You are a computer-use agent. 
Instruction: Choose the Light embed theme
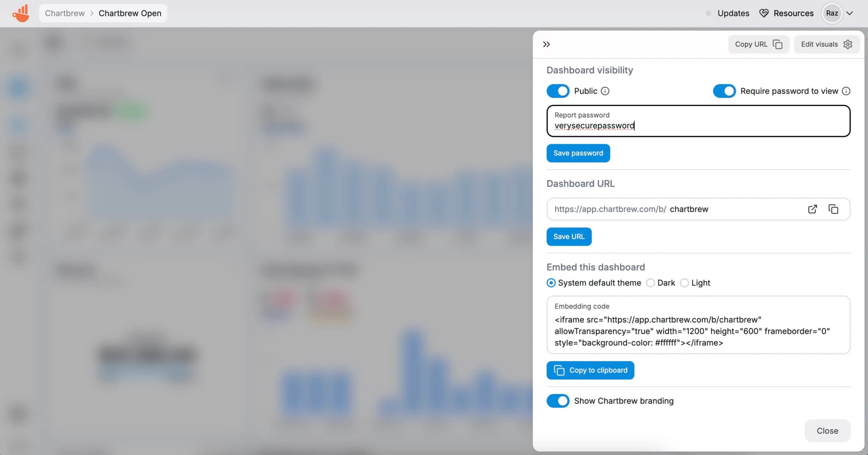coord(684,283)
